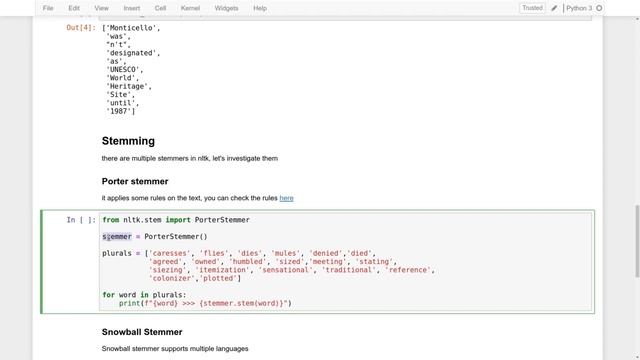This screenshot has height=360, width=640.
Task: Click the Trusted notebook button
Action: click(532, 8)
